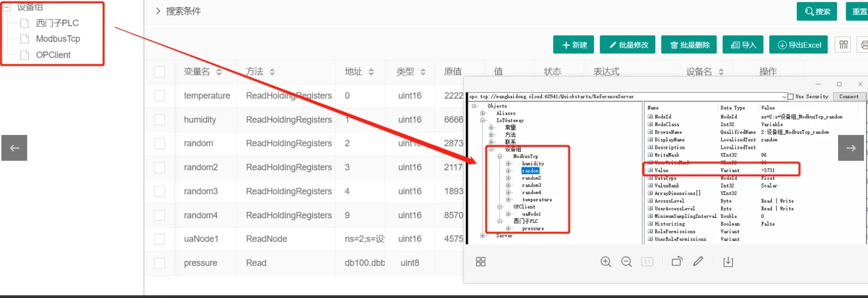Check the box for temperature row
The width and height of the screenshot is (868, 298).
coord(159,96)
